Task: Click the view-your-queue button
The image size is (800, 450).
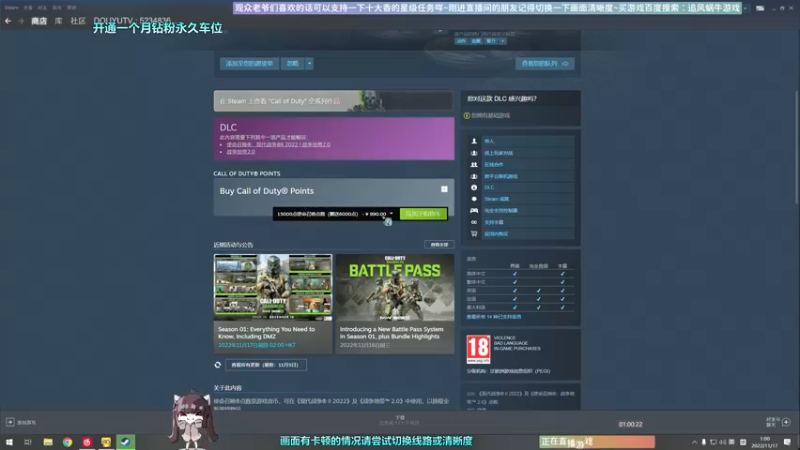Action: coord(545,64)
